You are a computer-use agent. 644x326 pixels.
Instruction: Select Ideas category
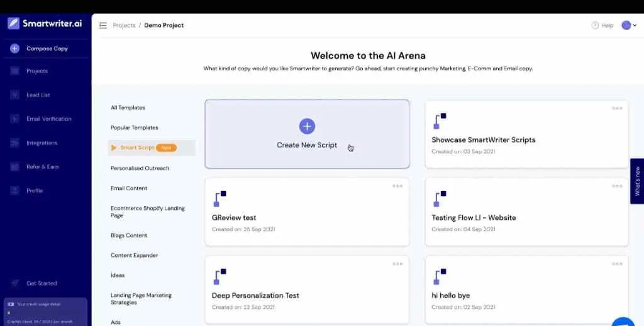[x=118, y=275]
